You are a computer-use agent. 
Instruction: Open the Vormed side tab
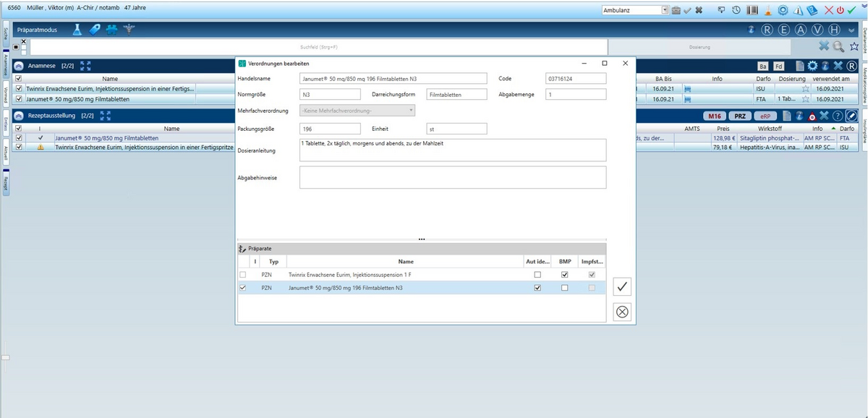tap(4, 95)
